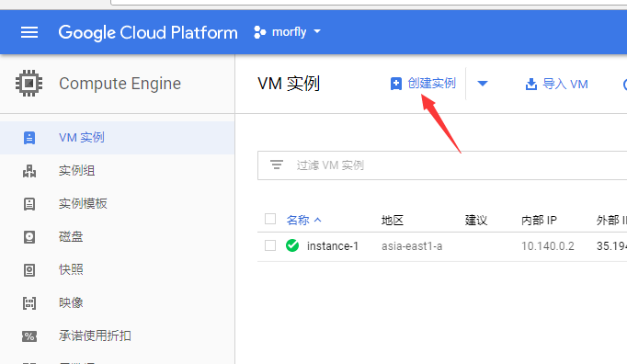Screen dimensions: 627x364
Task: Click the Compute Engine chip icon
Action: pos(28,84)
